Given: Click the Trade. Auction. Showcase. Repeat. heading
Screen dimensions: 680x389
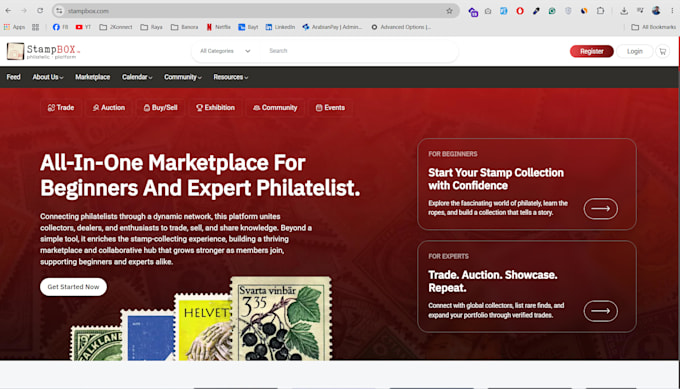Looking at the screenshot, I should coord(493,281).
